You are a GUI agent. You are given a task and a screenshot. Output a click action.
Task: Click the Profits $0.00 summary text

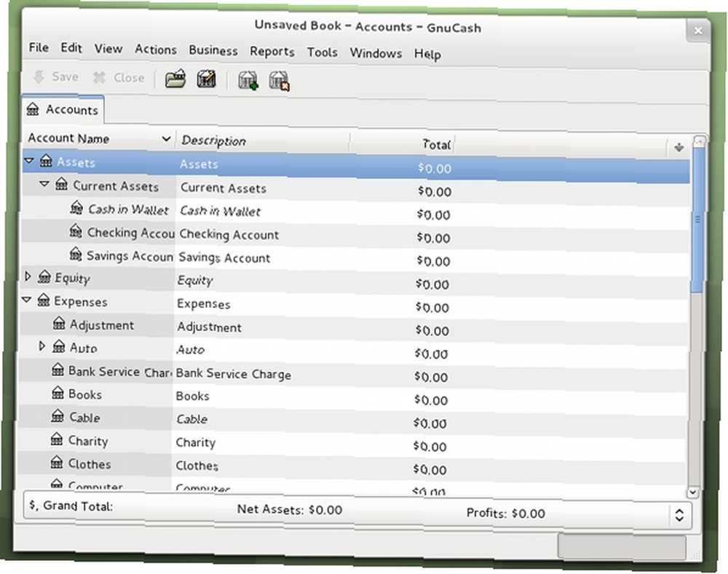tap(506, 513)
